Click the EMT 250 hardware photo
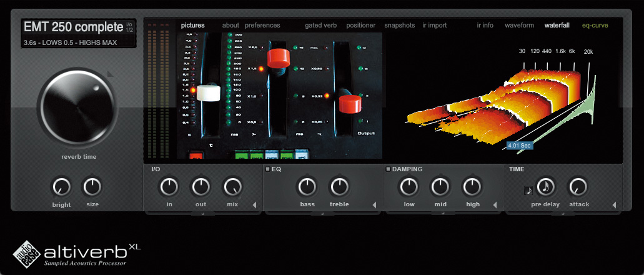This screenshot has height=275, width=644. 279,96
